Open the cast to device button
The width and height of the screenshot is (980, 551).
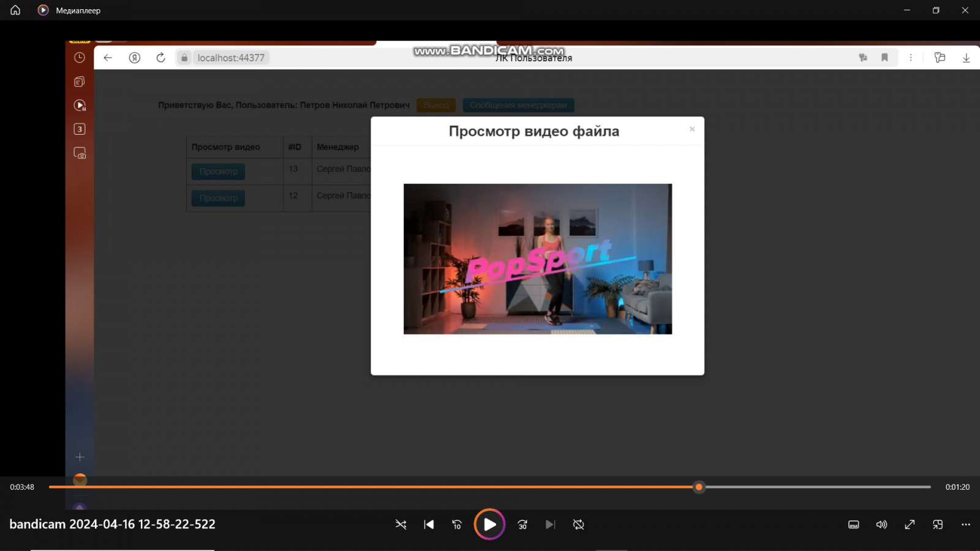[938, 525]
